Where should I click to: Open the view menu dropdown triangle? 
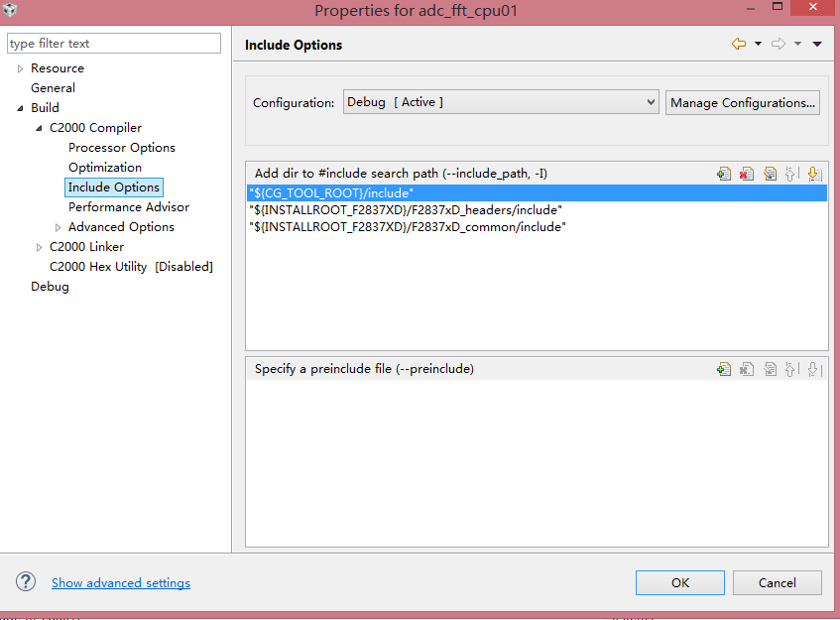pos(817,44)
